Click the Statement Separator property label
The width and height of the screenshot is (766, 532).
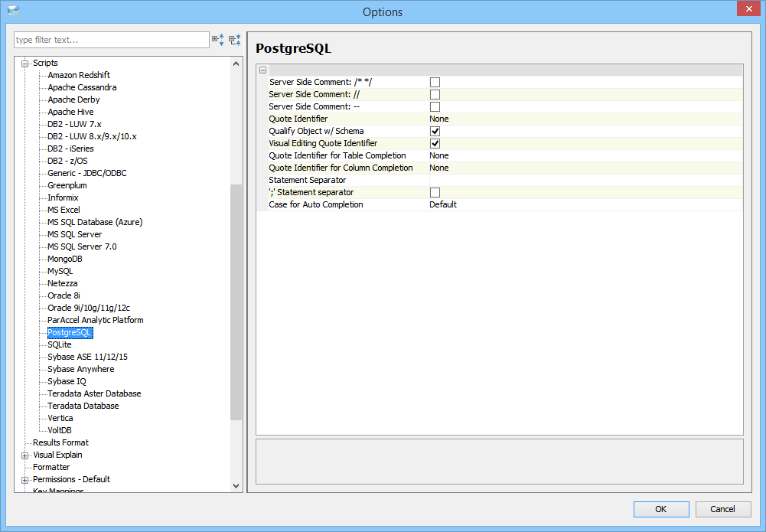pyautogui.click(x=308, y=180)
